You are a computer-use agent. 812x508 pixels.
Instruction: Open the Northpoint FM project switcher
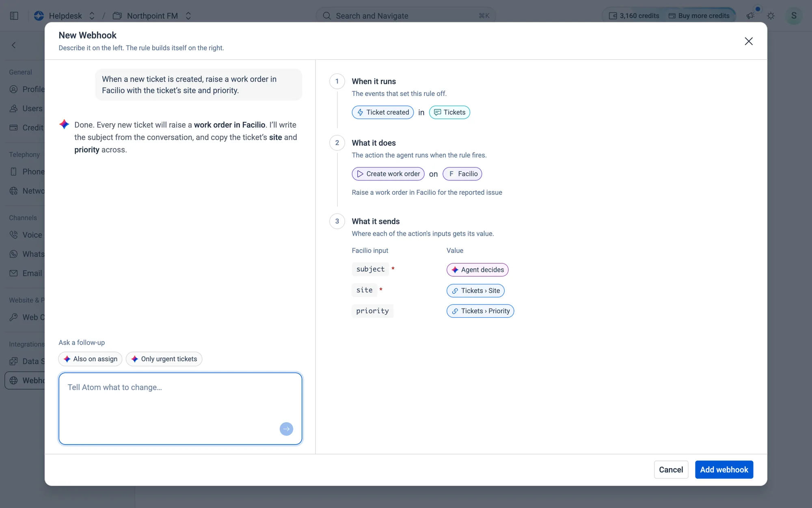tap(188, 16)
